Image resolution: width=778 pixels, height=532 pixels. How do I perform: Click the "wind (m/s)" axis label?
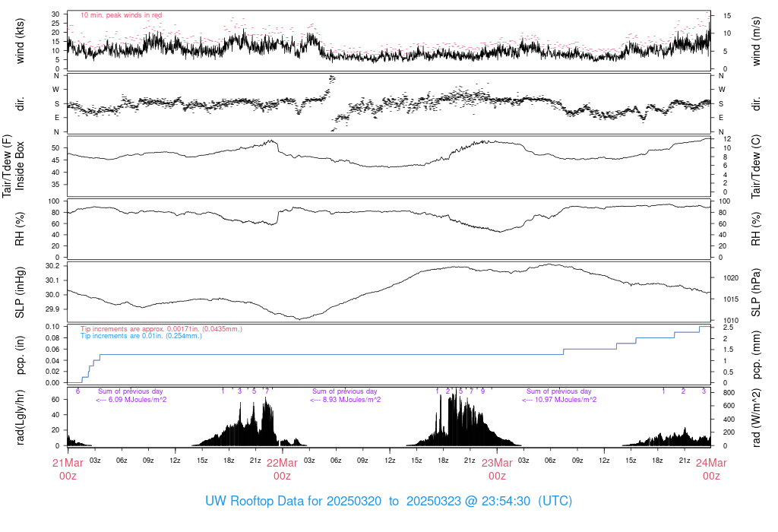pos(756,41)
